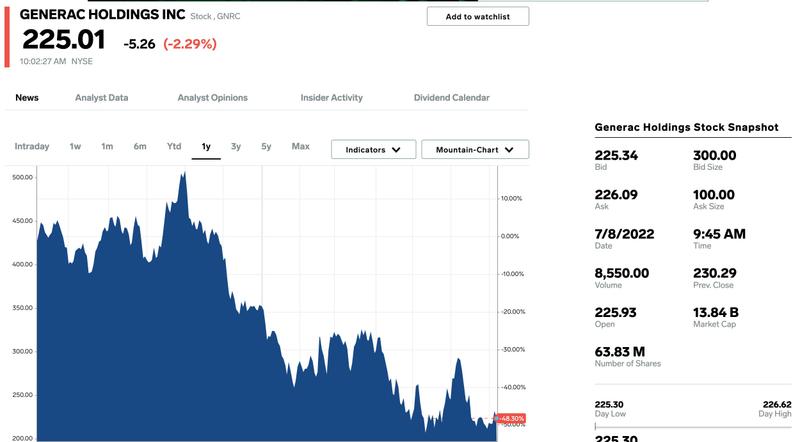Click the Day Low/High range slider
Image resolution: width=800 pixels, height=442 pixels.
pos(693,426)
